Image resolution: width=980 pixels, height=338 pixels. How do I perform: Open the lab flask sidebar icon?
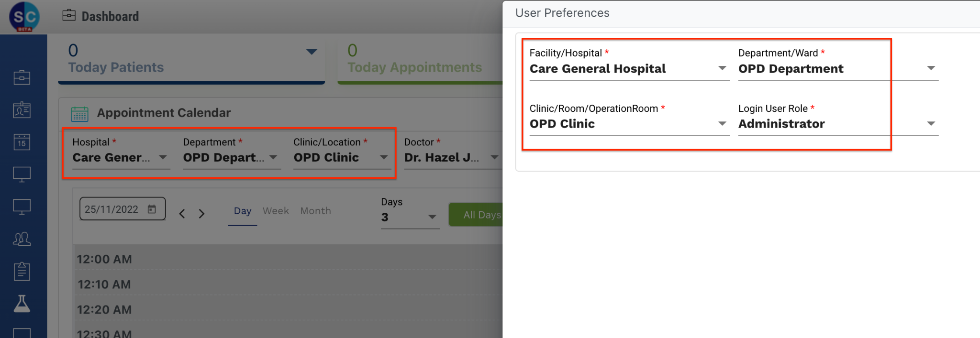(22, 304)
